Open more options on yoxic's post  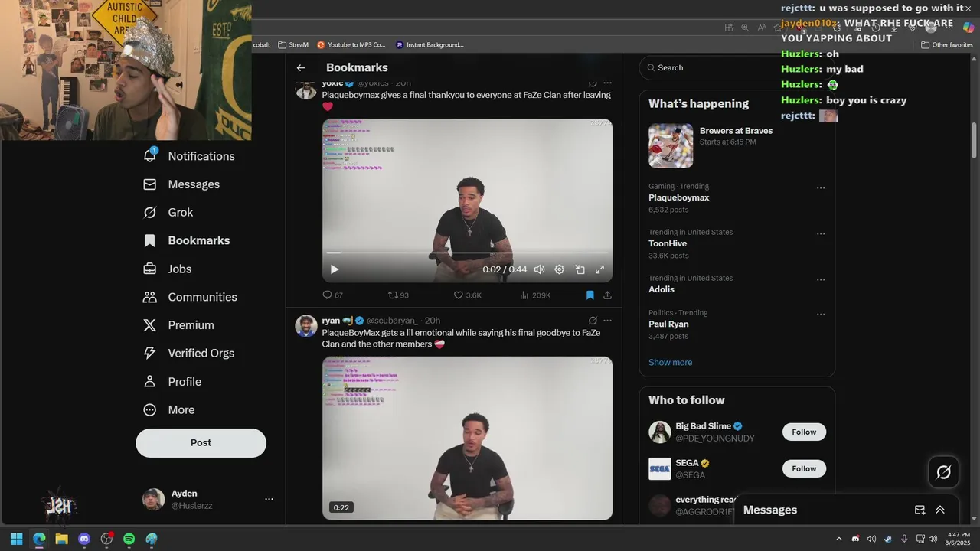(x=608, y=83)
